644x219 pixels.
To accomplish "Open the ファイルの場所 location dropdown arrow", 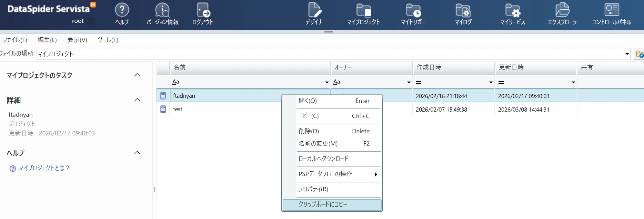I will pyautogui.click(x=627, y=54).
